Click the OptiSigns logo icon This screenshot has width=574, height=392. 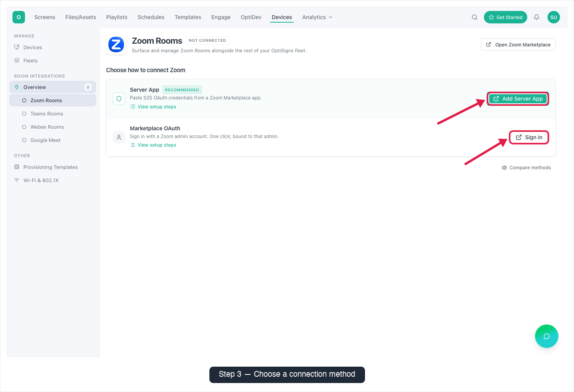coord(19,17)
